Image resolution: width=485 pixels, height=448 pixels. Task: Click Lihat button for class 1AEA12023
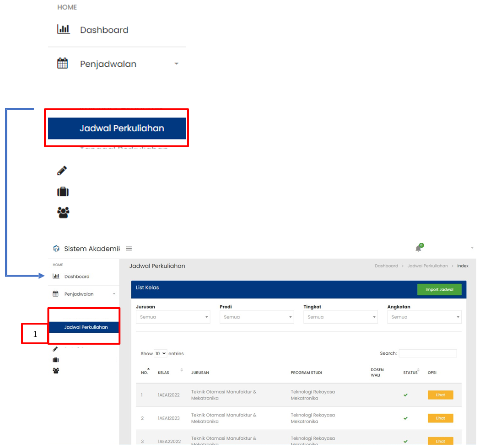441,418
